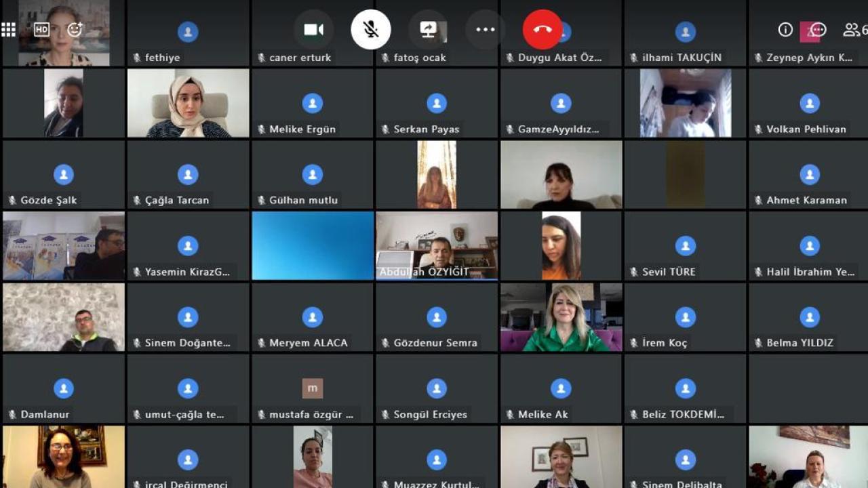Select the Sevil TÜRE participant tile
The width and height of the screenshot is (868, 488).
(685, 247)
